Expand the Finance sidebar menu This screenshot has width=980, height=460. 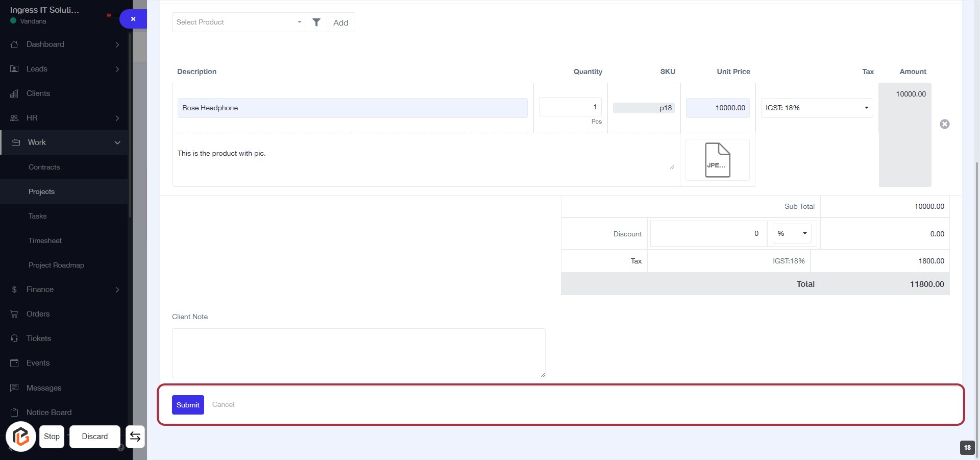coord(117,289)
